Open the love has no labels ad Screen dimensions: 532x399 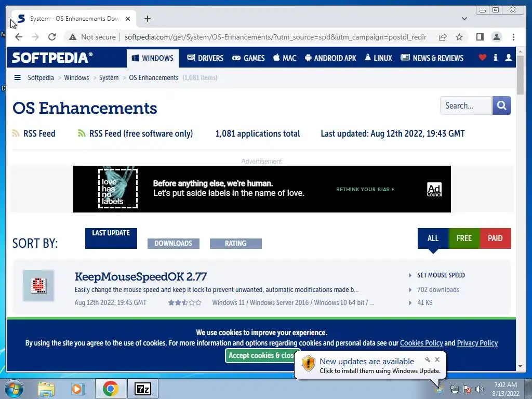coord(118,188)
